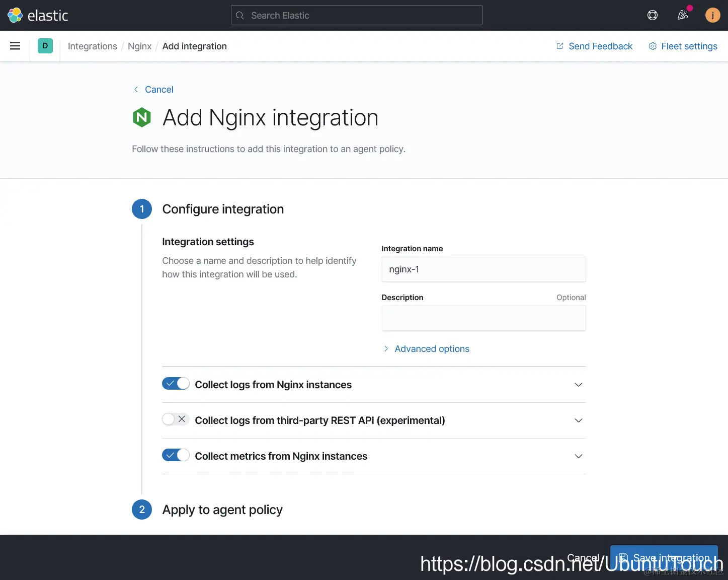Image resolution: width=728 pixels, height=580 pixels.
Task: Click the bottom bar Cancel button
Action: click(583, 557)
